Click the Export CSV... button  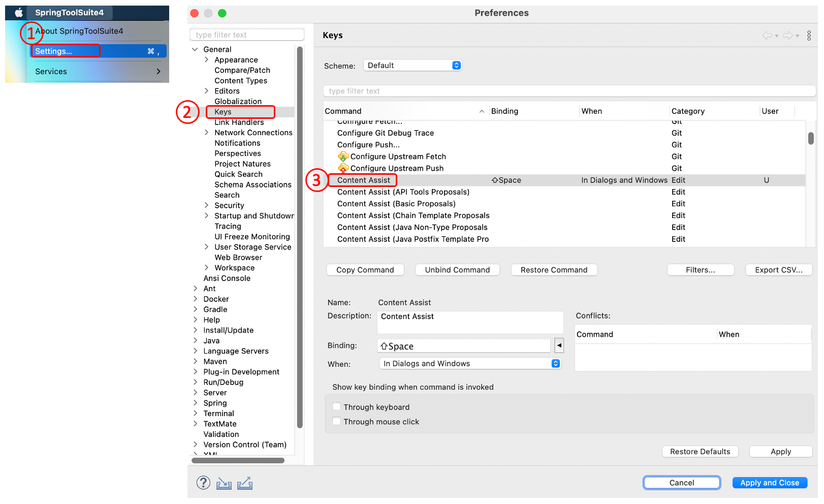click(x=779, y=270)
